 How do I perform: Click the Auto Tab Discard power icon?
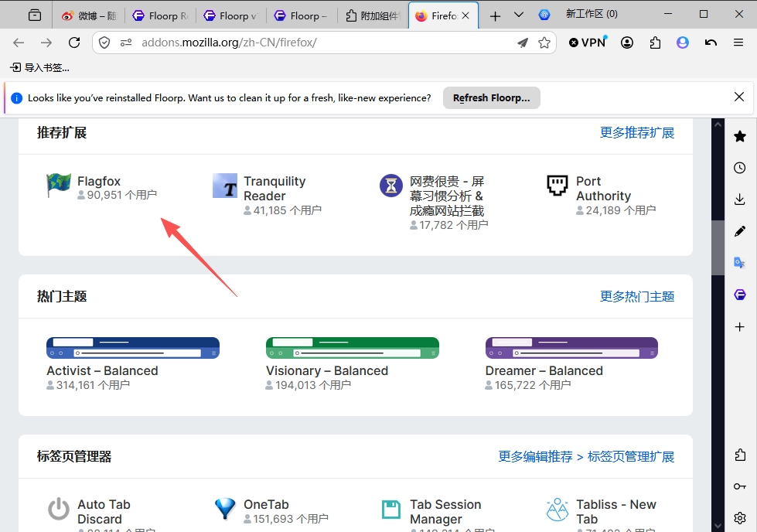click(59, 510)
